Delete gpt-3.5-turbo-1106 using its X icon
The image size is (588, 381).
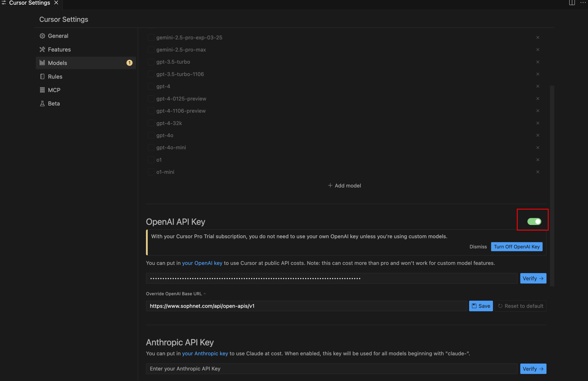click(538, 74)
